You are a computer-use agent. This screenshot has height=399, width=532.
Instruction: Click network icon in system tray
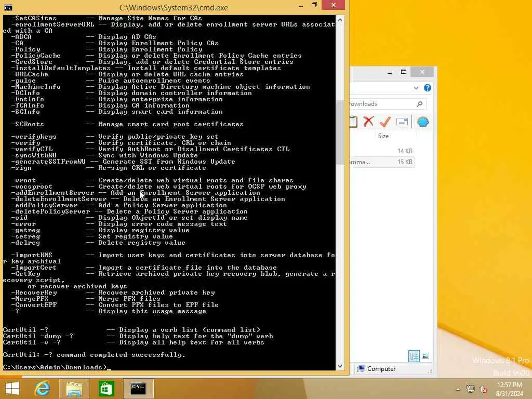470,389
